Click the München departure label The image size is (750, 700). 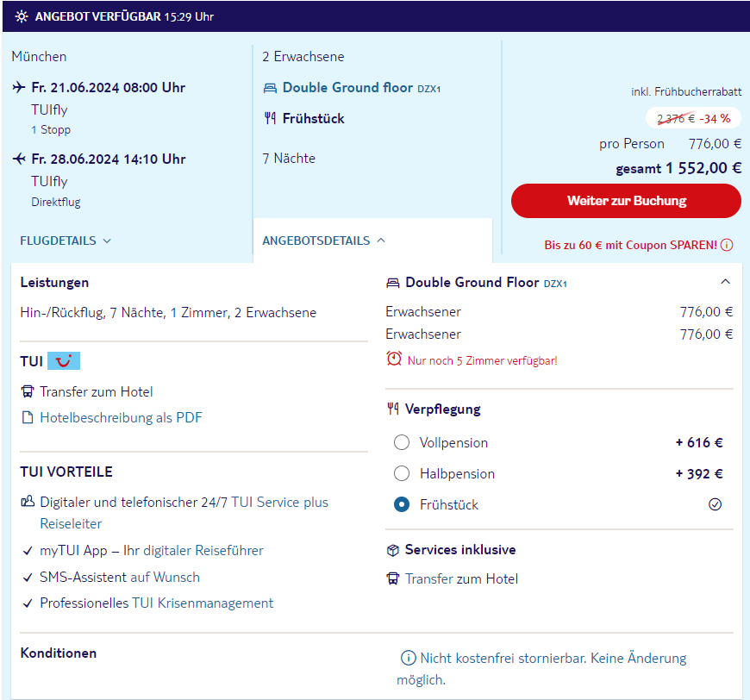tap(39, 56)
